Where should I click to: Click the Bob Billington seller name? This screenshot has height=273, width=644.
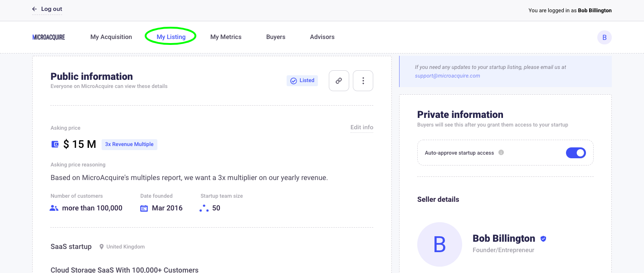pyautogui.click(x=504, y=239)
